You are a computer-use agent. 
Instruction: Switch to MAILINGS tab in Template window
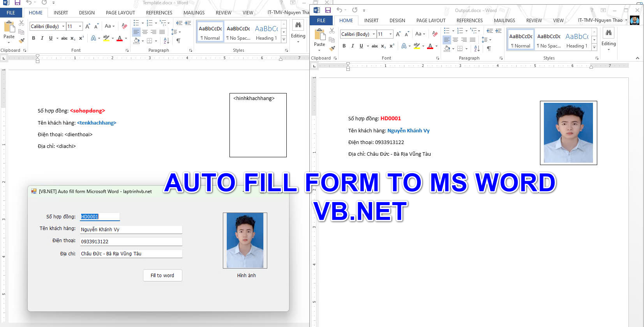(x=194, y=12)
